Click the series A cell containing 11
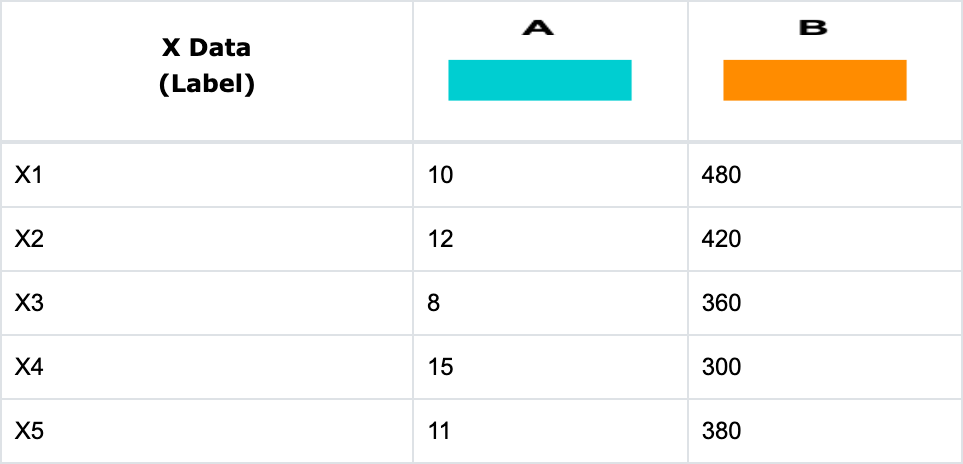The height and width of the screenshot is (464, 963). (x=550, y=431)
